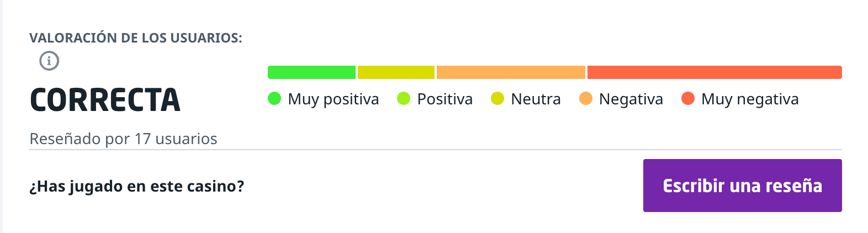Click the red segment of the rating bar
868x233 pixels.
coord(714,72)
